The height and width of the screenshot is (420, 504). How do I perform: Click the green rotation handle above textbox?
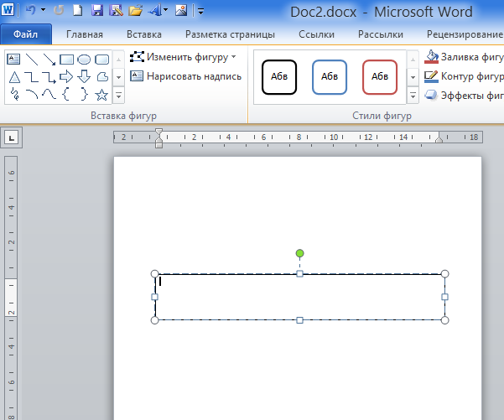pyautogui.click(x=299, y=253)
